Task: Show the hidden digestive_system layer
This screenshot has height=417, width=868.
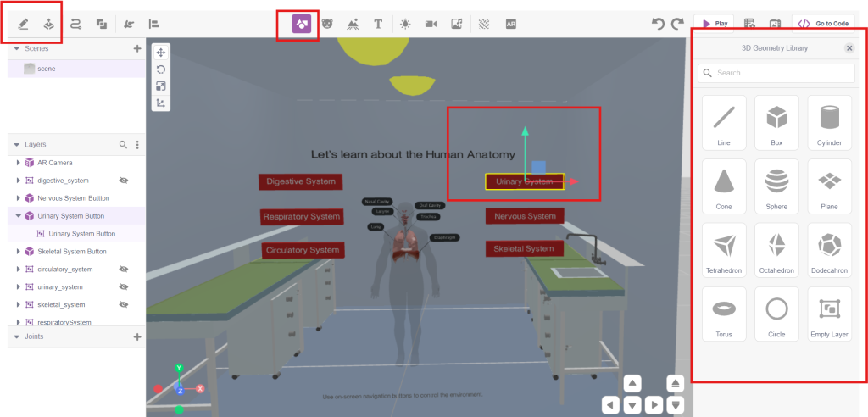Action: click(x=124, y=181)
